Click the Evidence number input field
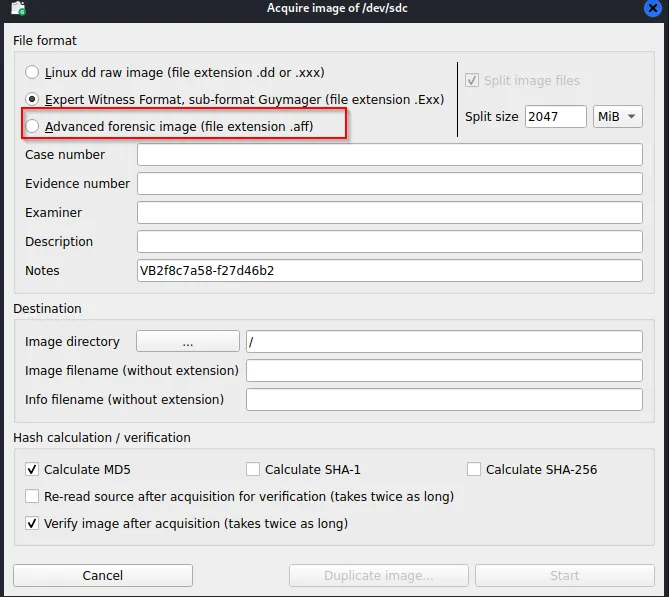669x597 pixels. coord(389,184)
